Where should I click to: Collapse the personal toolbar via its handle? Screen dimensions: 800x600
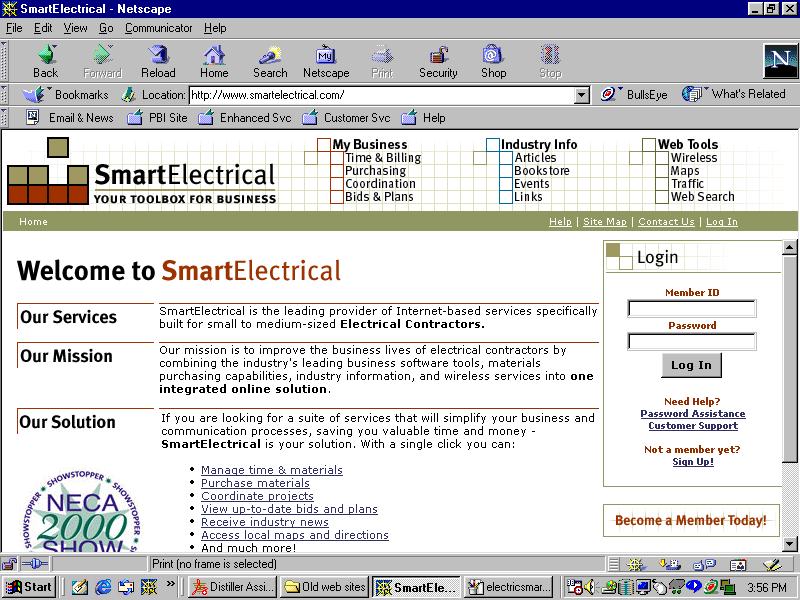click(4, 118)
